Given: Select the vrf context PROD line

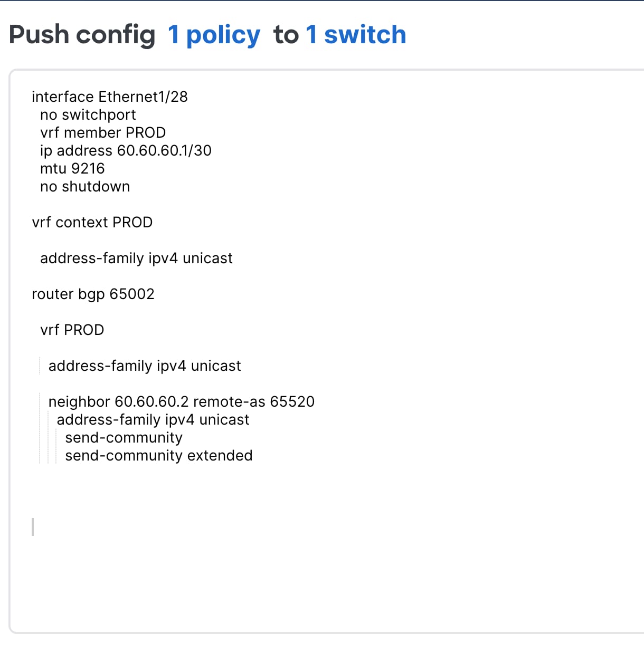Looking at the screenshot, I should (92, 222).
